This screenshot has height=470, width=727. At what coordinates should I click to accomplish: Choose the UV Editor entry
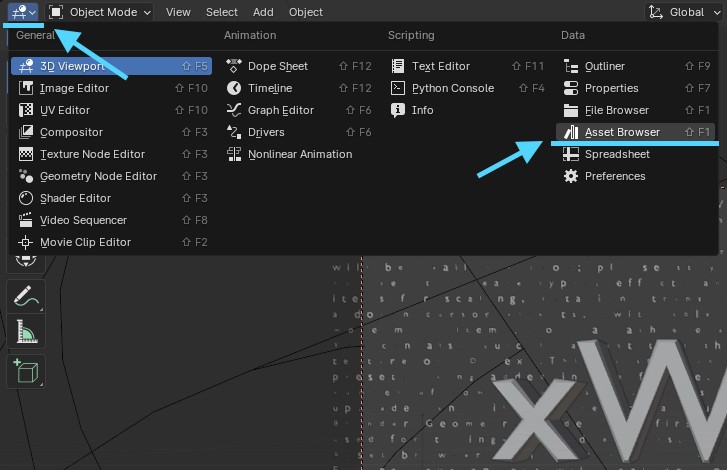coord(65,110)
